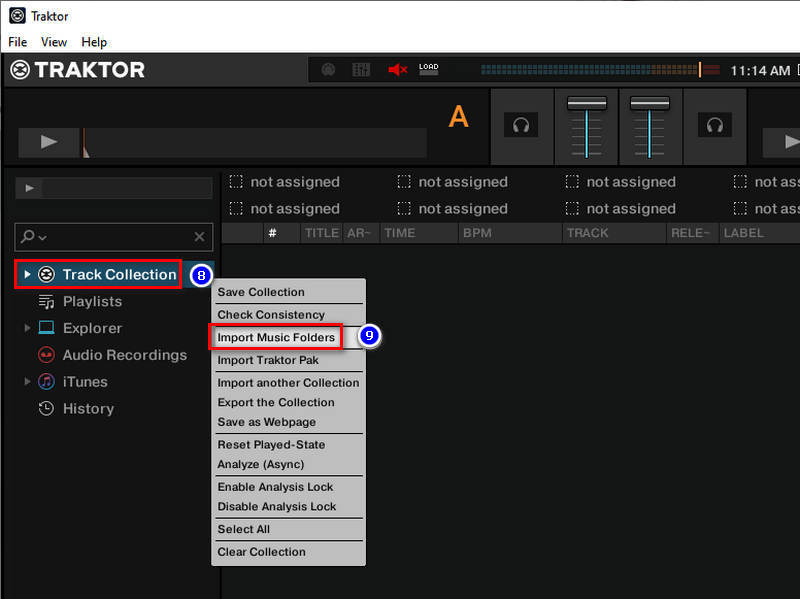This screenshot has height=599, width=800.
Task: Sort by the TITLE column header
Action: [x=321, y=233]
